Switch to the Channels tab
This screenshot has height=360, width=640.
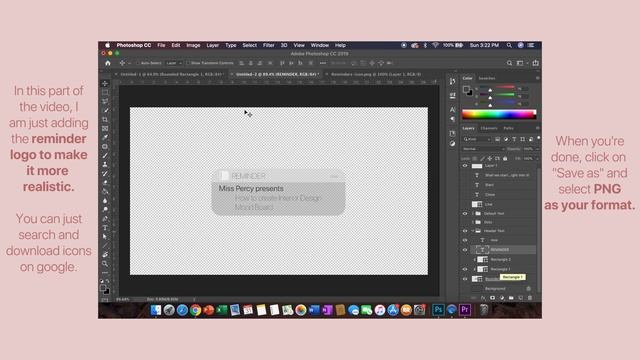(x=489, y=128)
